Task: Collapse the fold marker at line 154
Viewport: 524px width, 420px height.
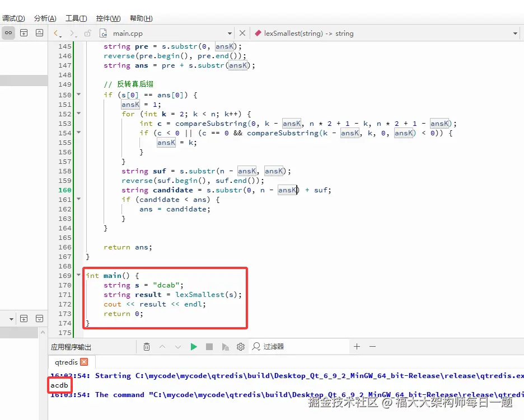Action: point(79,133)
